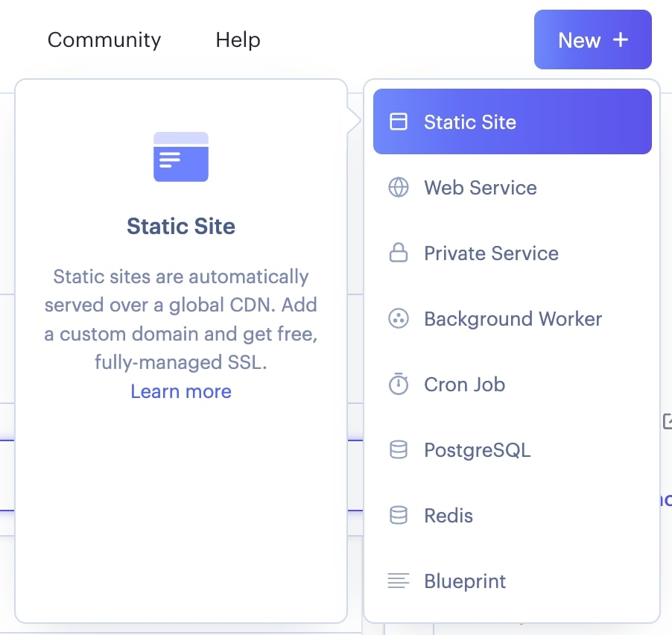672x635 pixels.
Task: Select Private Service option
Action: coord(491,253)
